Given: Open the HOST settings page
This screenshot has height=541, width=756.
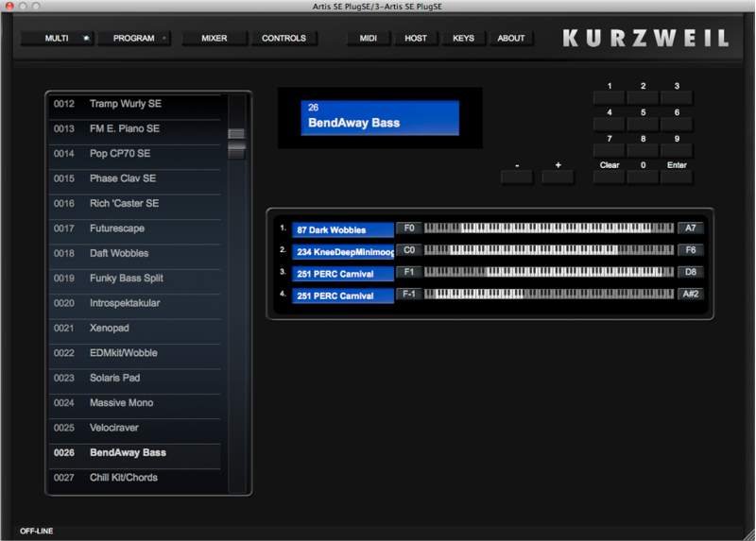Looking at the screenshot, I should coord(416,39).
